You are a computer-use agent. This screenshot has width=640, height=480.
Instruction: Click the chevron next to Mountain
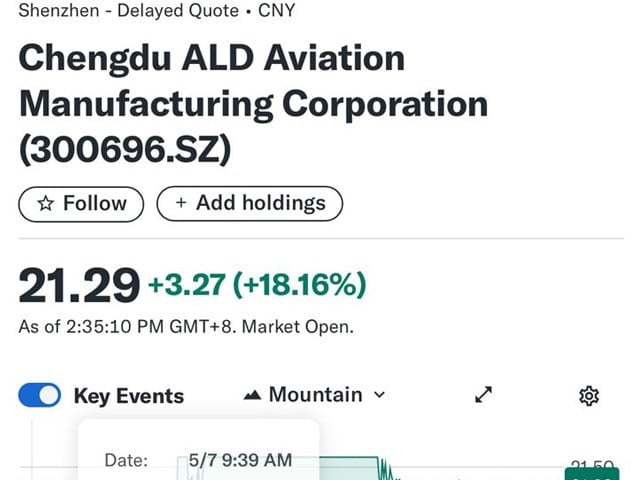[379, 395]
